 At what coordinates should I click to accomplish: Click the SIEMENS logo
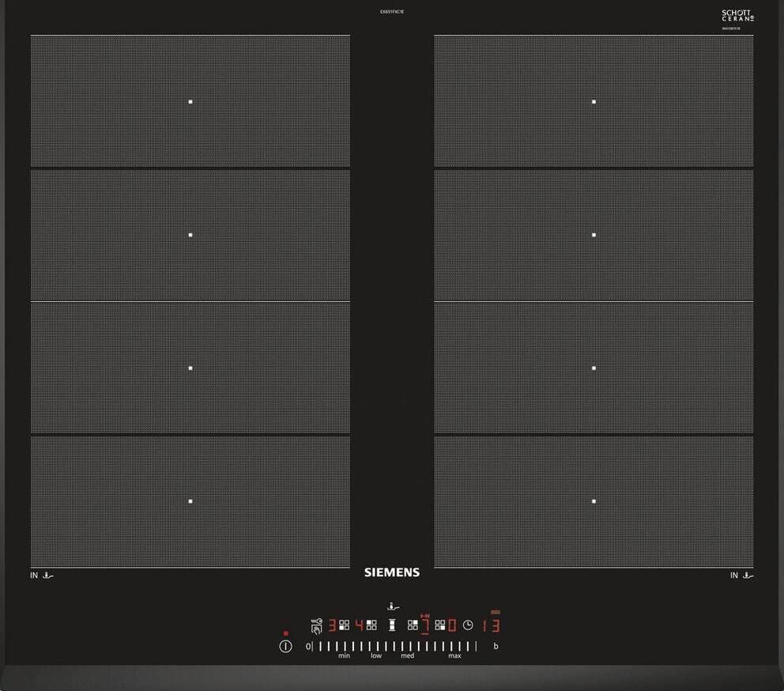coord(392,572)
